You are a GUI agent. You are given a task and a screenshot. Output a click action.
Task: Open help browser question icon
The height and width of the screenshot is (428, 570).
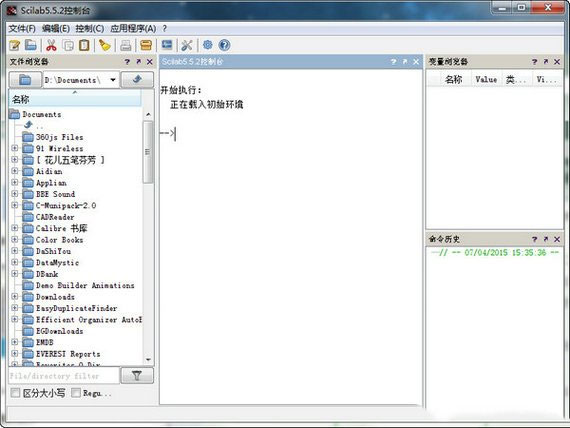[225, 45]
